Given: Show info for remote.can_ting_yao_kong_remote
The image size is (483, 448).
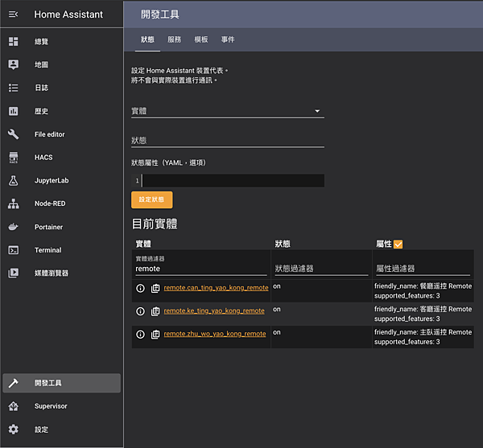Looking at the screenshot, I should point(140,288).
